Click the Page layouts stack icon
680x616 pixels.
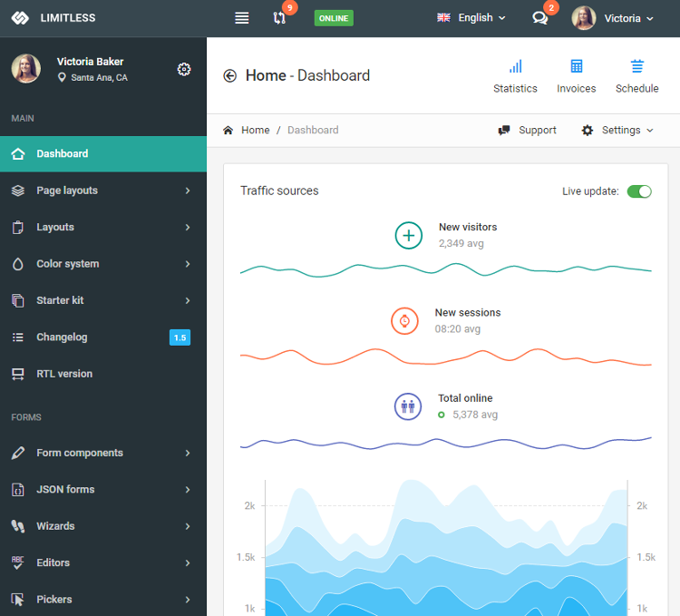(x=18, y=191)
